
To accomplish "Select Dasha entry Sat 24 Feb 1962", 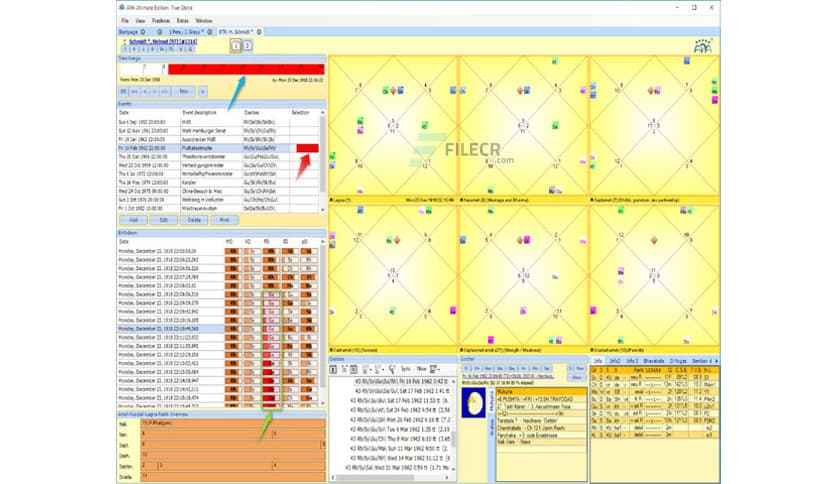I will pyautogui.click(x=400, y=410).
